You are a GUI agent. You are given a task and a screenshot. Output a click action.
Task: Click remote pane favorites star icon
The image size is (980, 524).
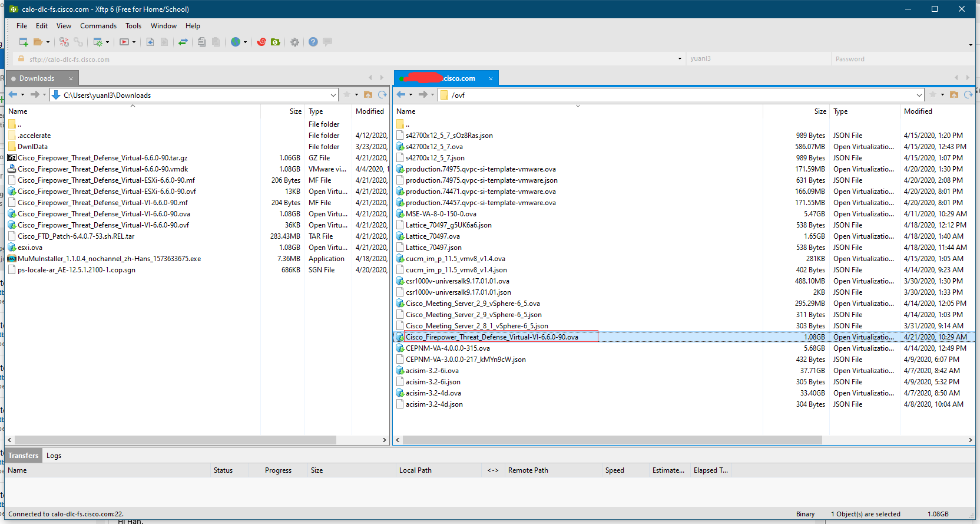point(933,95)
